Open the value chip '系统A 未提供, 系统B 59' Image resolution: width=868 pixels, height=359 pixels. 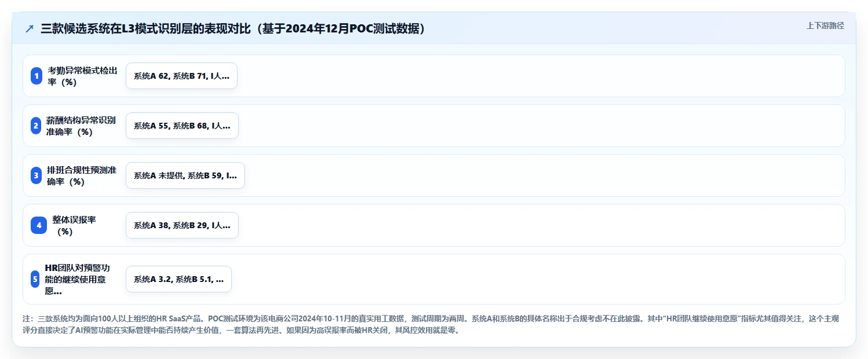tap(185, 175)
